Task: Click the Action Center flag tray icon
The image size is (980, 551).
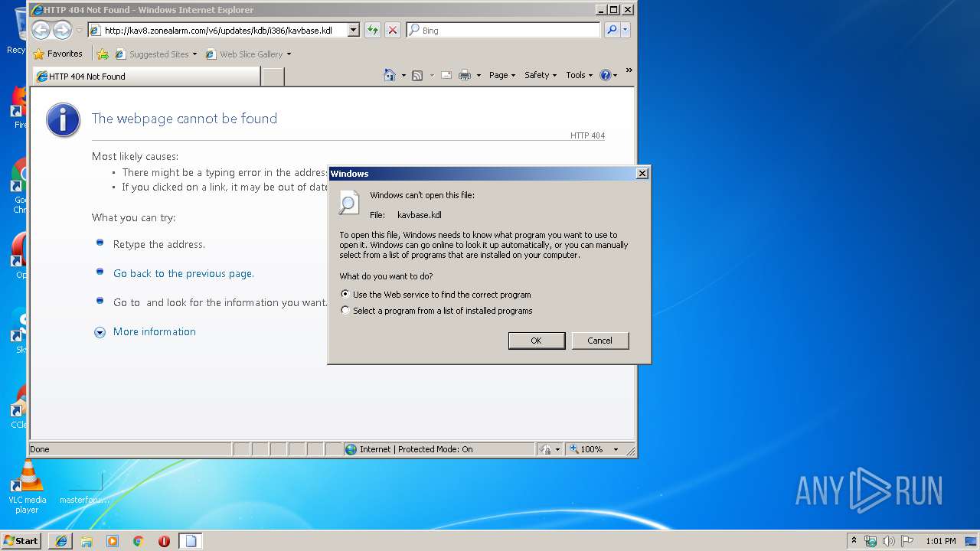Action: tap(907, 541)
